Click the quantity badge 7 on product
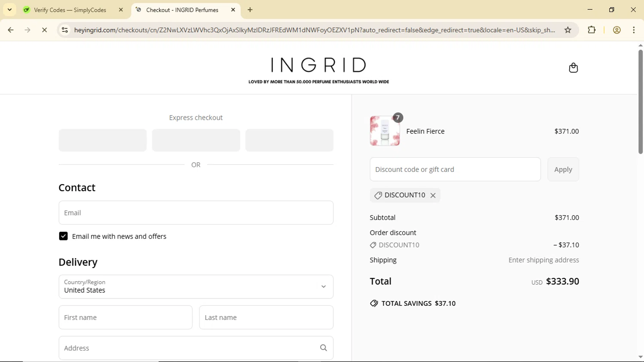This screenshot has height=362, width=644. pyautogui.click(x=398, y=117)
